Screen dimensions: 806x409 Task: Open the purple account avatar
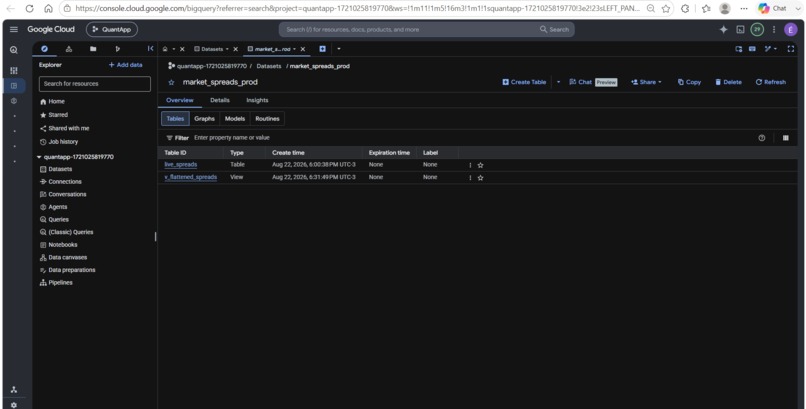pyautogui.click(x=791, y=29)
